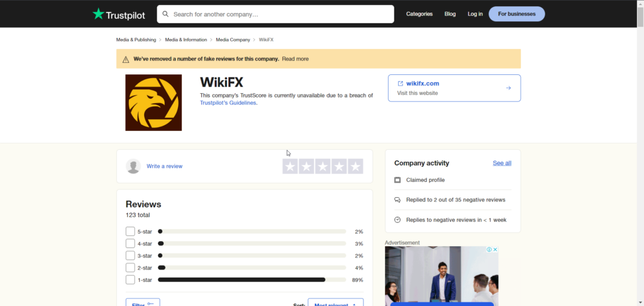
Task: Open Categories in top navigation
Action: [x=419, y=14]
